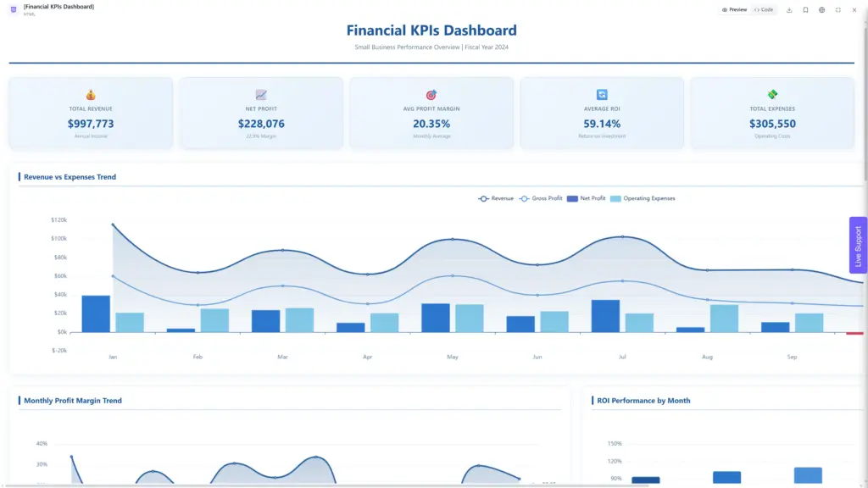
Task: Click the chart icon on Net Profit card
Action: (x=261, y=95)
